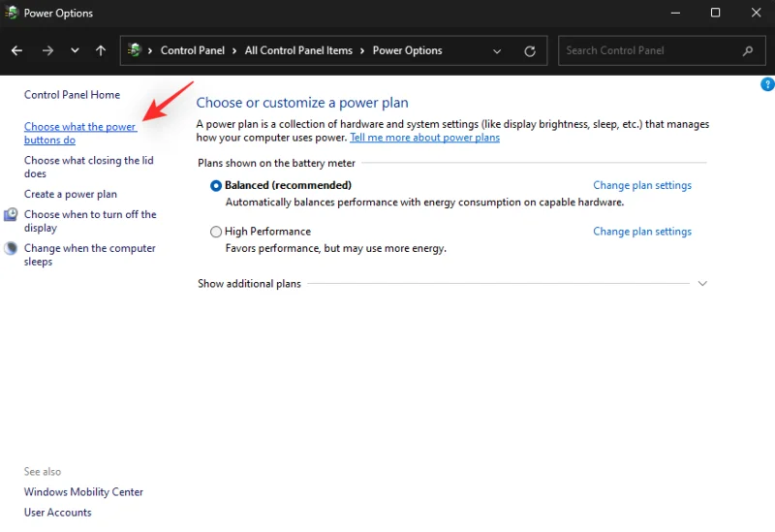This screenshot has height=532, width=775.
Task: Click inside the Search Control Panel field
Action: pos(644,50)
